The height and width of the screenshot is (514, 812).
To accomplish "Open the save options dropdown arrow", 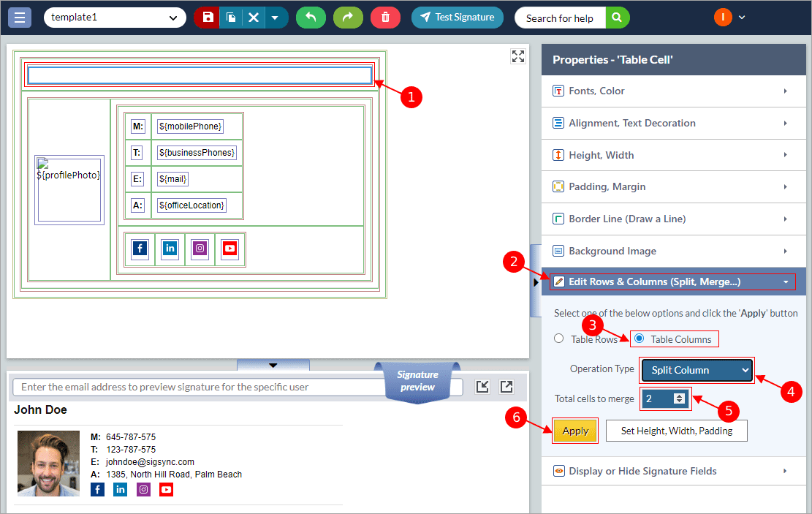I will pos(275,17).
